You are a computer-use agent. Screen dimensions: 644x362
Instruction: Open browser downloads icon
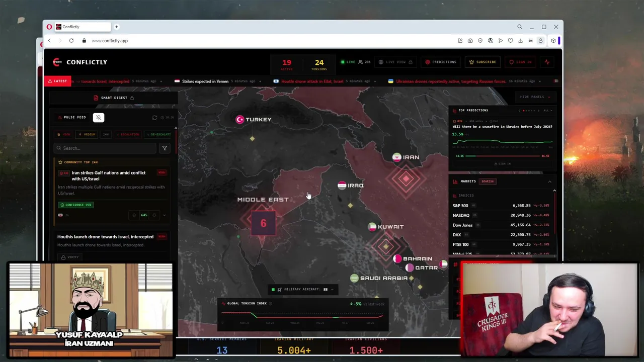520,41
